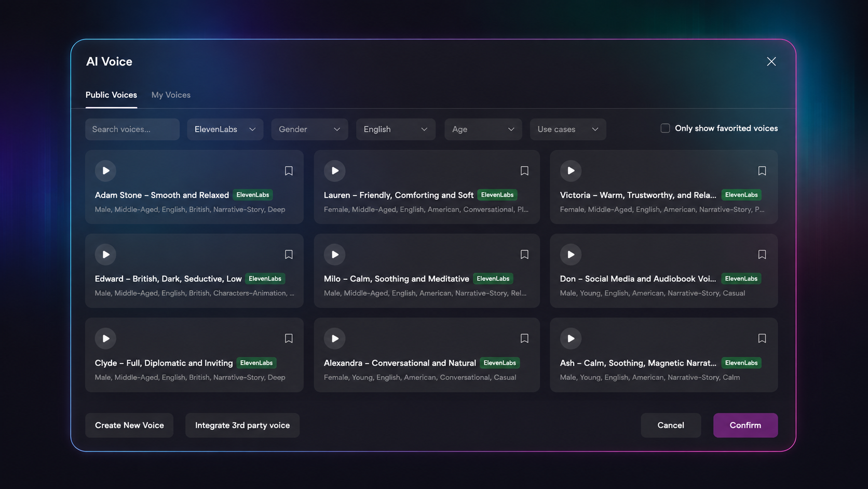Image resolution: width=868 pixels, height=489 pixels.
Task: Bookmark the Don voice
Action: pyautogui.click(x=762, y=255)
